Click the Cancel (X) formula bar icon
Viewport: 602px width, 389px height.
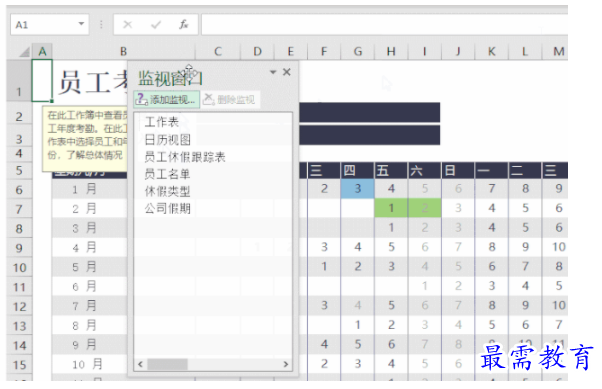[127, 25]
